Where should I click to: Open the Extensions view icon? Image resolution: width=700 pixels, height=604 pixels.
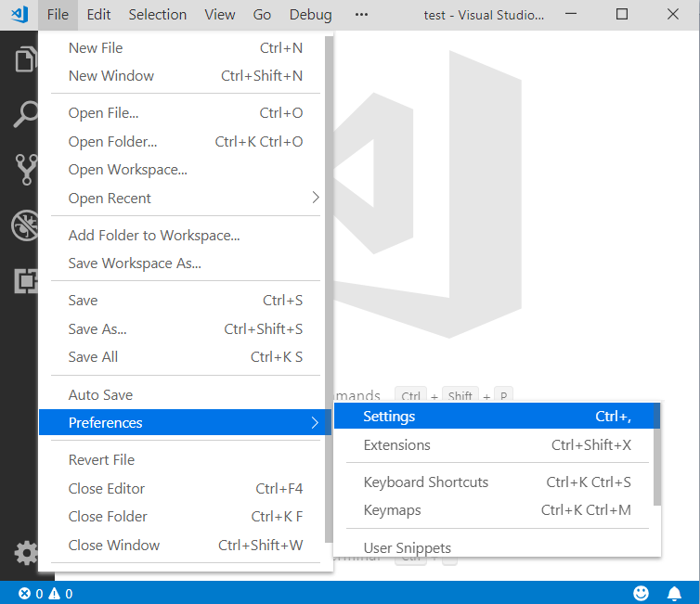click(x=25, y=281)
